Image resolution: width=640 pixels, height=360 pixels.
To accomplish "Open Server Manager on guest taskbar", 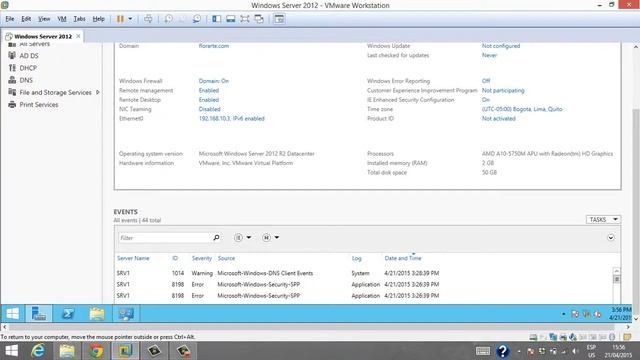I will point(39,314).
